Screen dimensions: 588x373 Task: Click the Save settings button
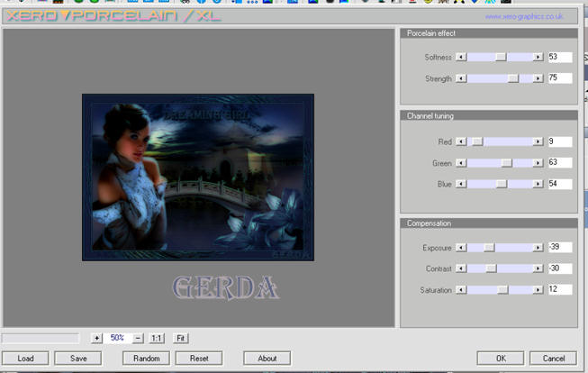click(78, 359)
